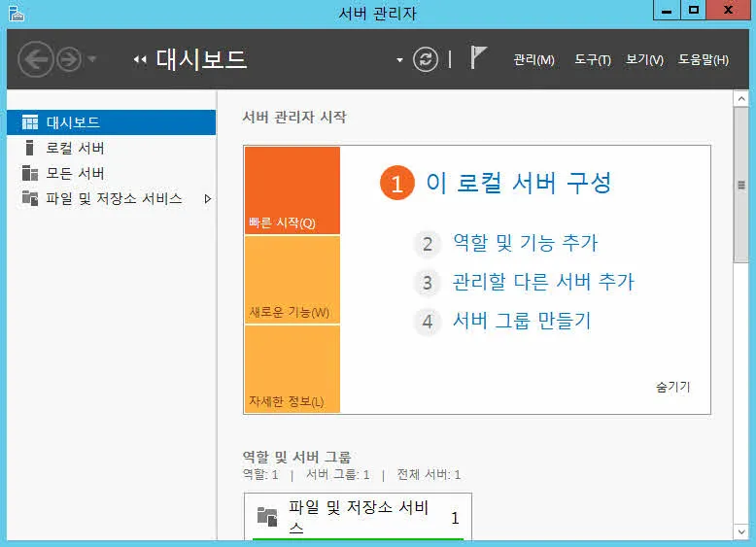Screen dimensions: 756x547
Task: Select 모든 서버 in the sidebar
Action: coord(112,173)
